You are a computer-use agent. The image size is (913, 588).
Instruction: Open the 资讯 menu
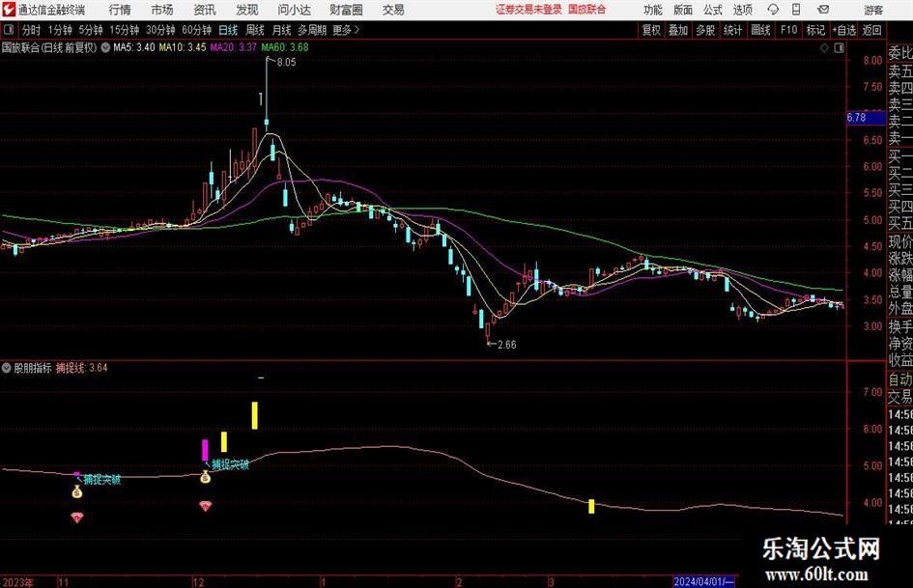(x=205, y=10)
